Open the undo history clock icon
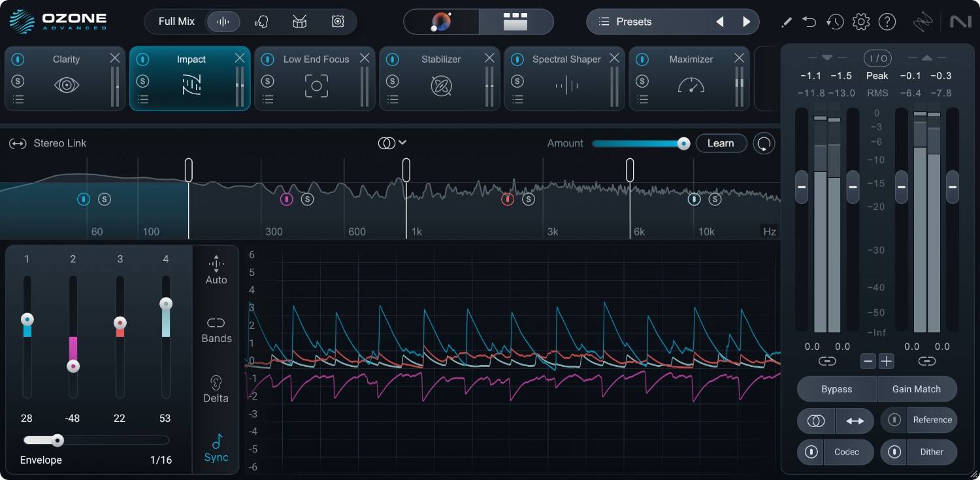The width and height of the screenshot is (980, 480). 834,22
